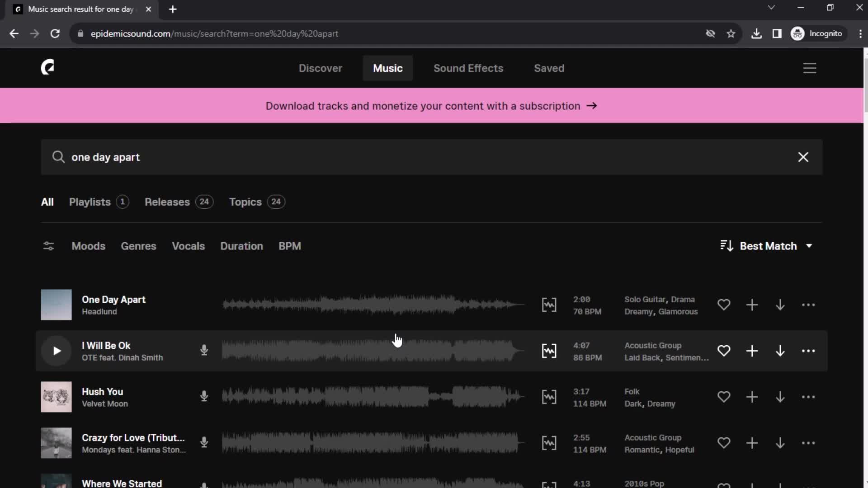Screen dimensions: 868x488
Task: Switch to Sound Effects tab
Action: tap(468, 68)
